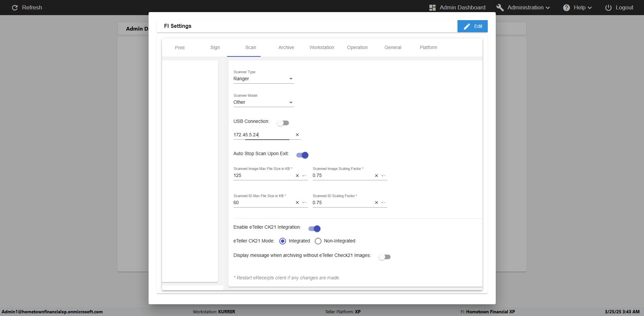Clear Scanned ID Max File Size value

pyautogui.click(x=297, y=202)
